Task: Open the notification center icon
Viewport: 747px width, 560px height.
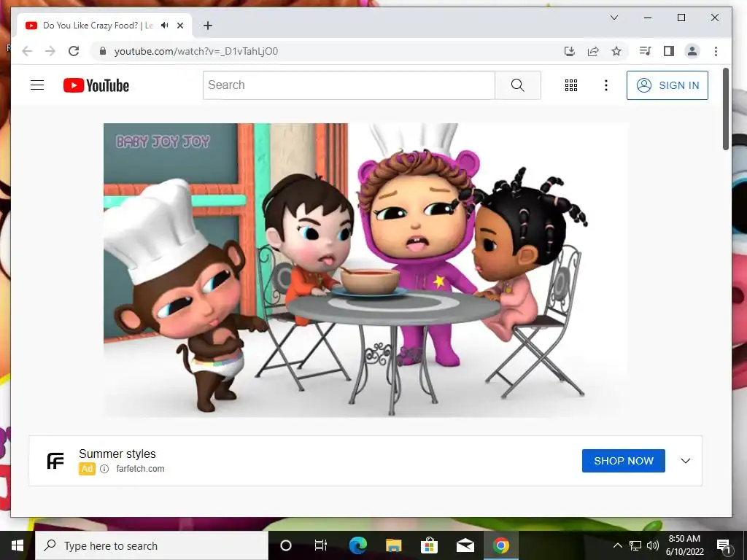Action: [724, 545]
